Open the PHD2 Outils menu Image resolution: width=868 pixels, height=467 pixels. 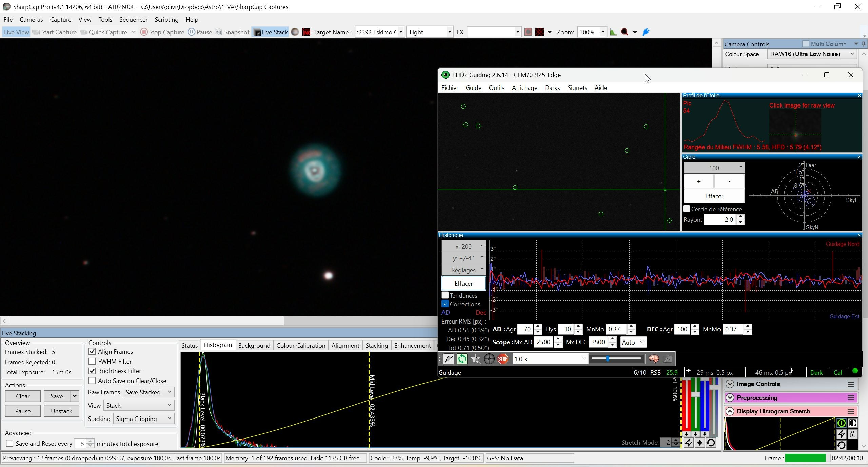[x=496, y=88]
